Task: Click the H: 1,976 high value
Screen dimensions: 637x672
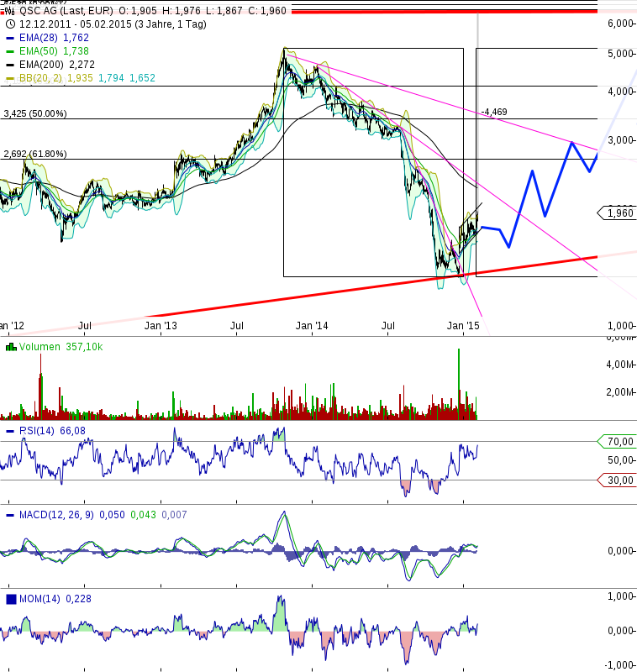Action: (182, 11)
